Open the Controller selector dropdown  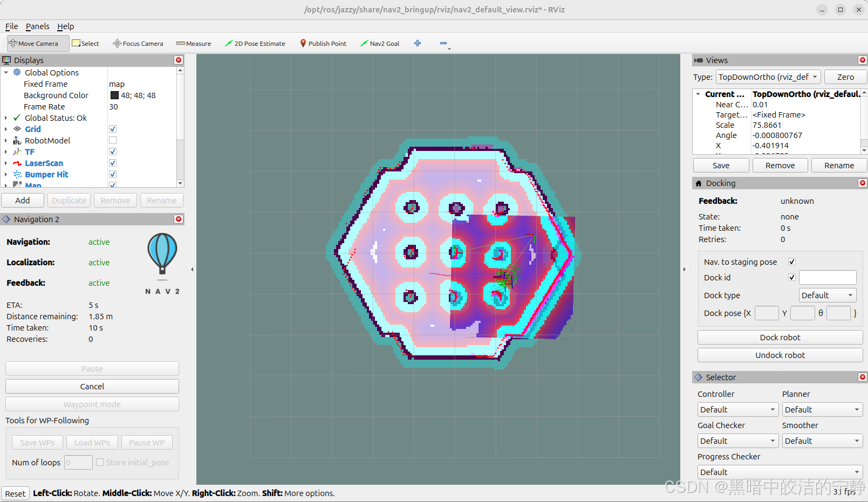(x=738, y=409)
